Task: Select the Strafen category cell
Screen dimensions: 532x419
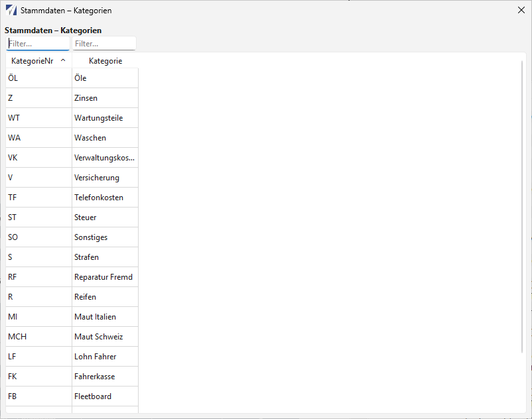Action: click(105, 257)
